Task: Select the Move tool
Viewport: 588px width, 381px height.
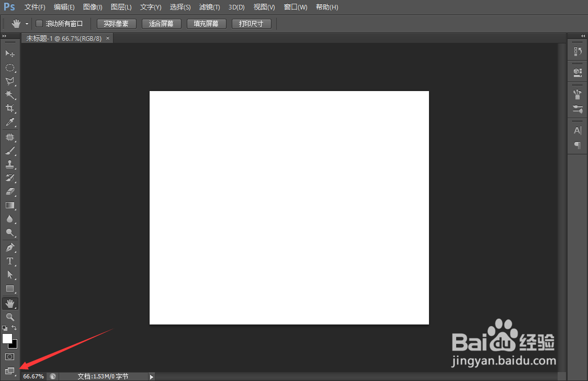Action: tap(10, 53)
